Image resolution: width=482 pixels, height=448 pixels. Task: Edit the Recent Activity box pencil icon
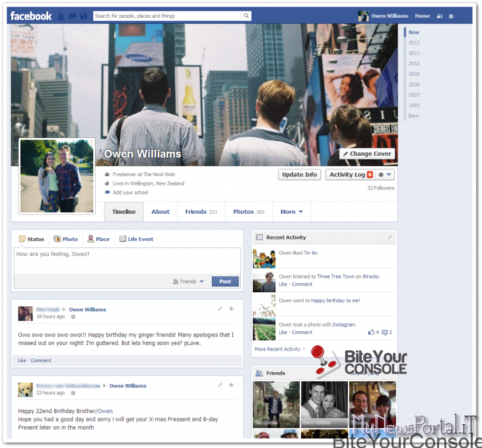tap(390, 238)
